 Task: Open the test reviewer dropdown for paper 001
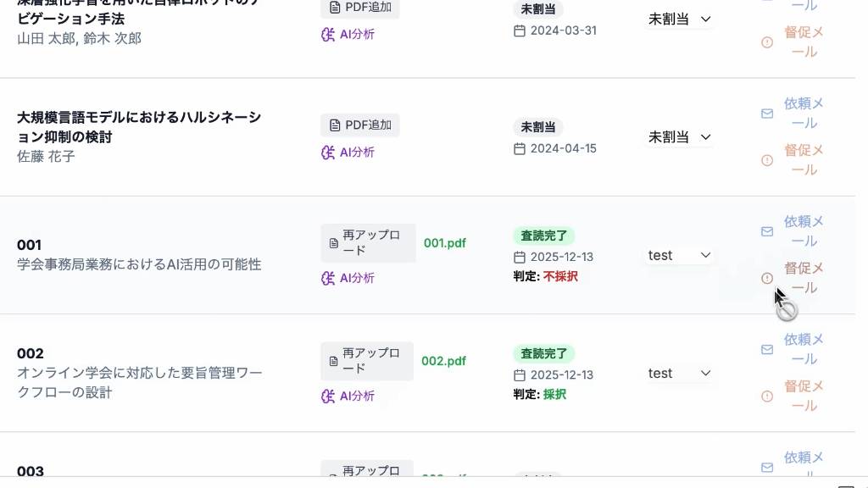coord(679,255)
